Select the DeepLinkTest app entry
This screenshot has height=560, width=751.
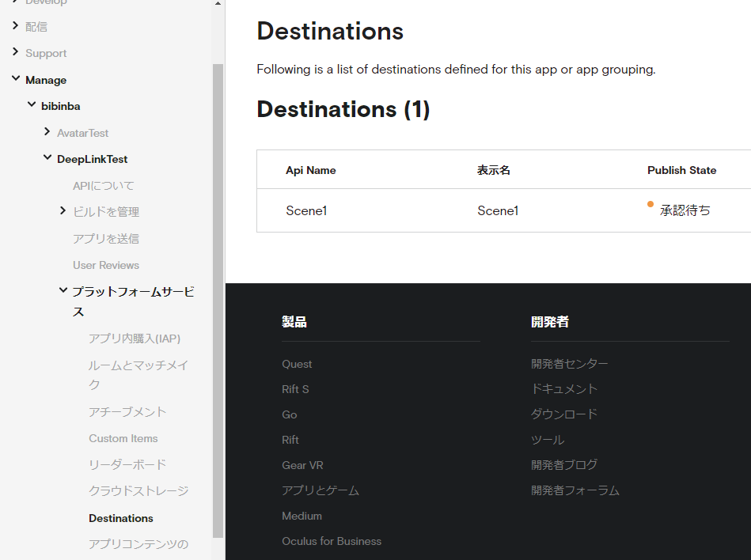[x=93, y=160]
